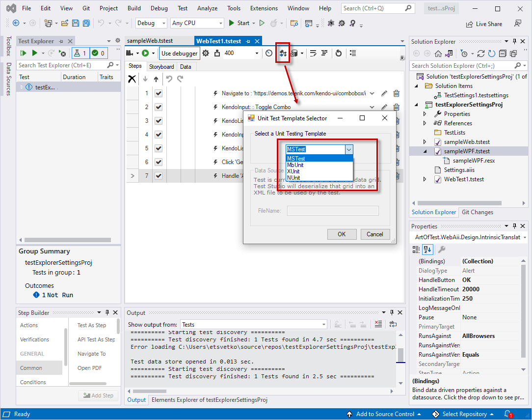Viewport: 532px width, 420px height.
Task: Toggle the Use debugger button
Action: [180, 54]
